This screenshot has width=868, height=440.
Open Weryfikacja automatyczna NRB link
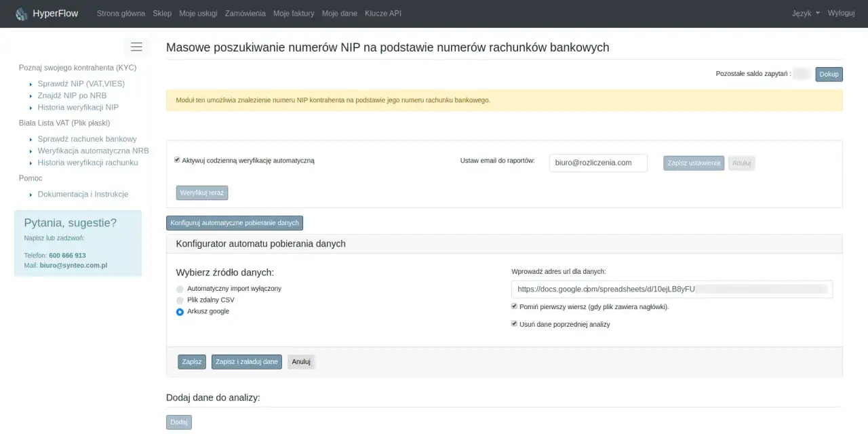(x=94, y=151)
